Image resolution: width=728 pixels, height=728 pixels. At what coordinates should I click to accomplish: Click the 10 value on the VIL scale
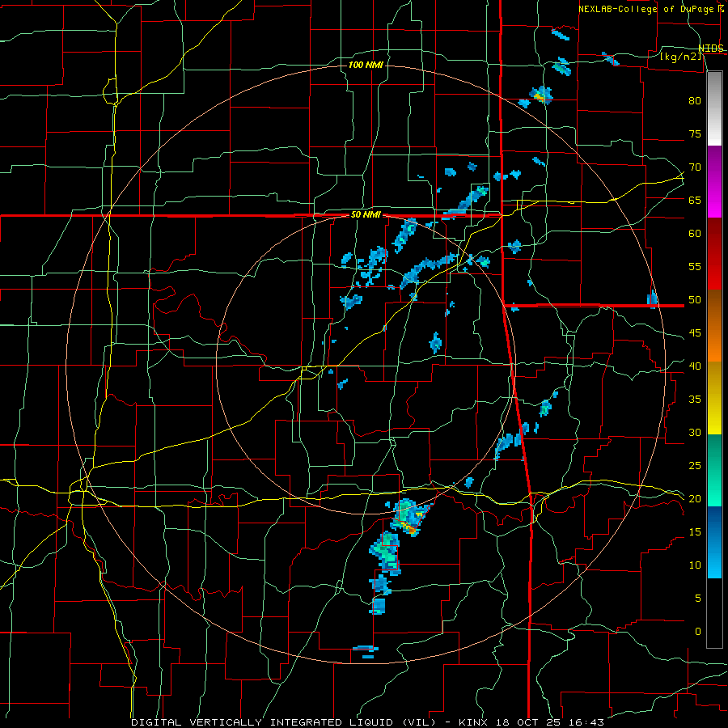pyautogui.click(x=695, y=565)
